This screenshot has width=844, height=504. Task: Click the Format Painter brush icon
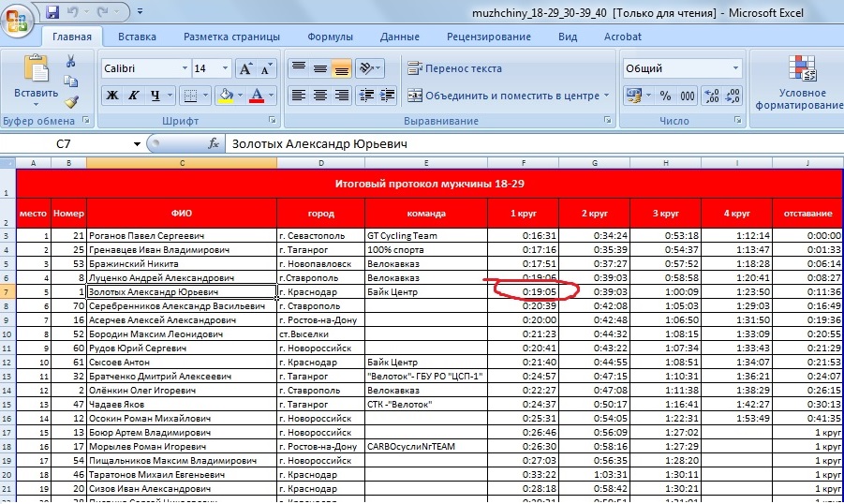point(71,101)
